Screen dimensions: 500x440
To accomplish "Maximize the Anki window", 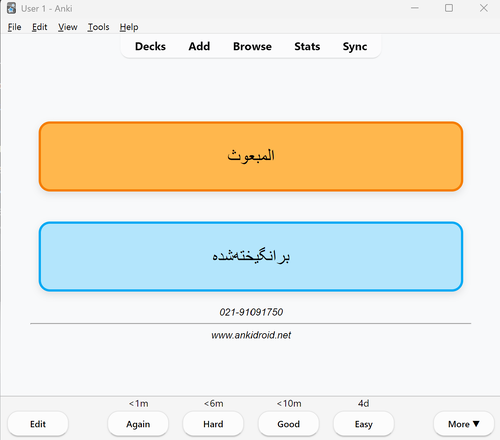I will pyautogui.click(x=449, y=8).
